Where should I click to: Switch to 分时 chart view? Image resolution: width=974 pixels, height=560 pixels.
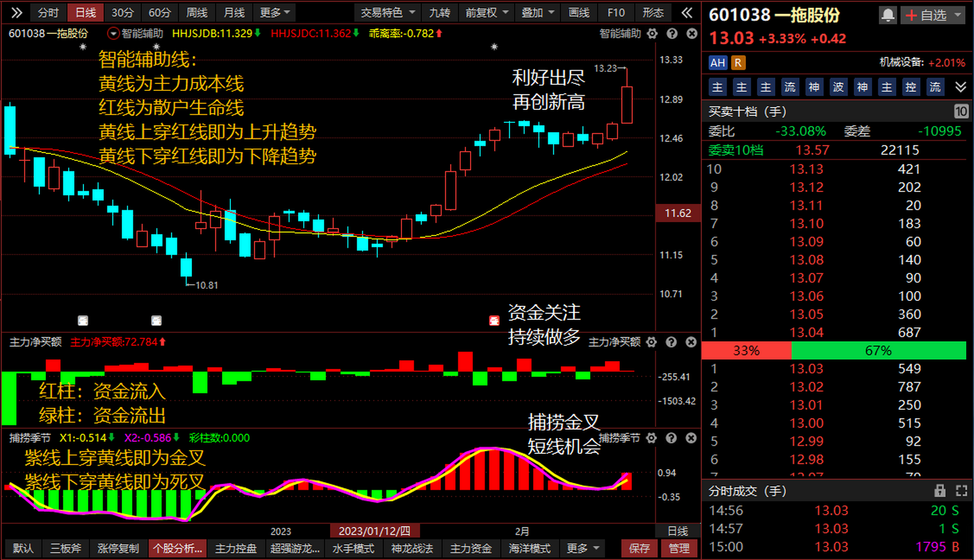48,13
